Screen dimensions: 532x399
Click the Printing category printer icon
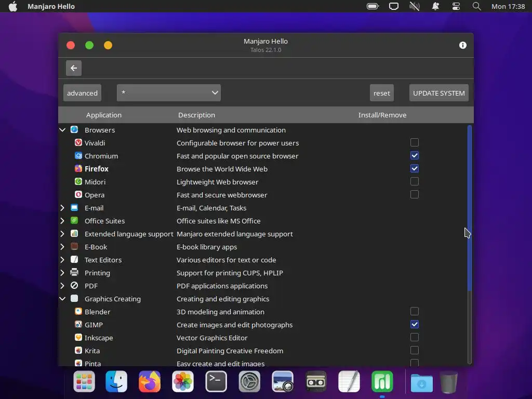pos(74,272)
